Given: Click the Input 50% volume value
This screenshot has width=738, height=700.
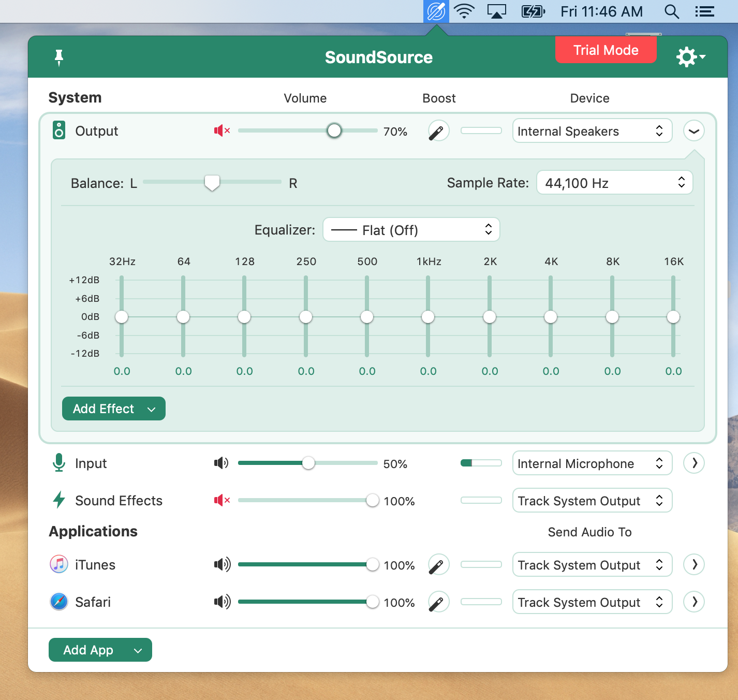Looking at the screenshot, I should (395, 464).
